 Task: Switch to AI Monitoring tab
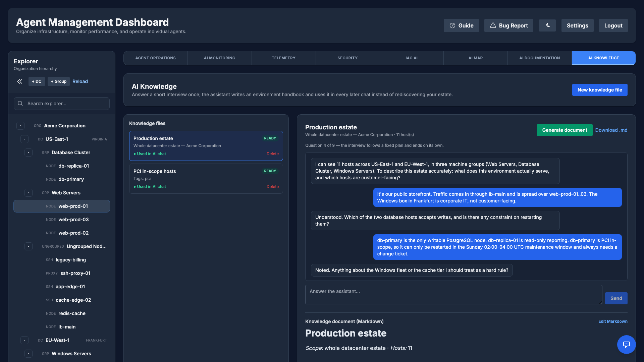point(220,58)
